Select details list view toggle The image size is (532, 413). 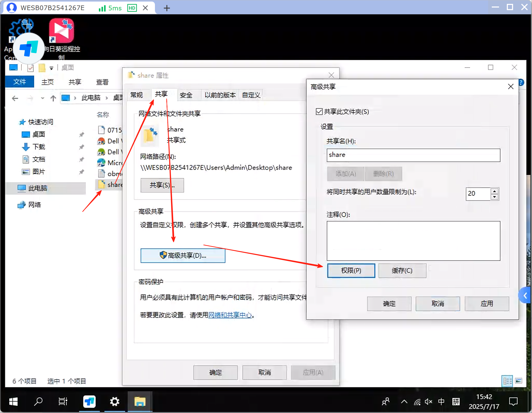click(507, 381)
